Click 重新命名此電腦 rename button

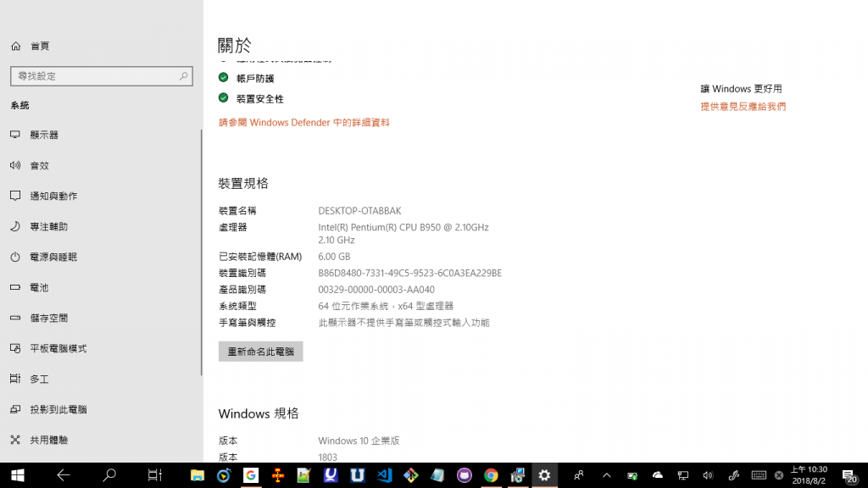tap(261, 352)
